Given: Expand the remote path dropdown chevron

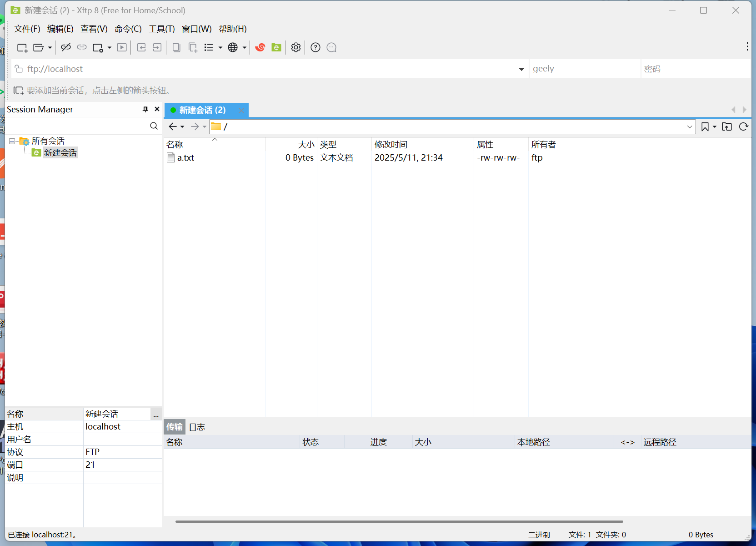Looking at the screenshot, I should pyautogui.click(x=690, y=126).
